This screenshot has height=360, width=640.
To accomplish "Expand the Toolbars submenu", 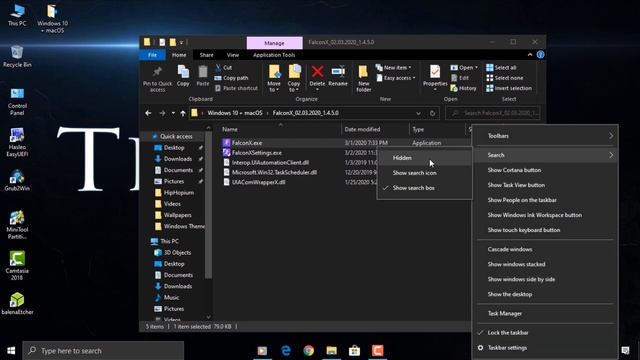I will pyautogui.click(x=545, y=136).
